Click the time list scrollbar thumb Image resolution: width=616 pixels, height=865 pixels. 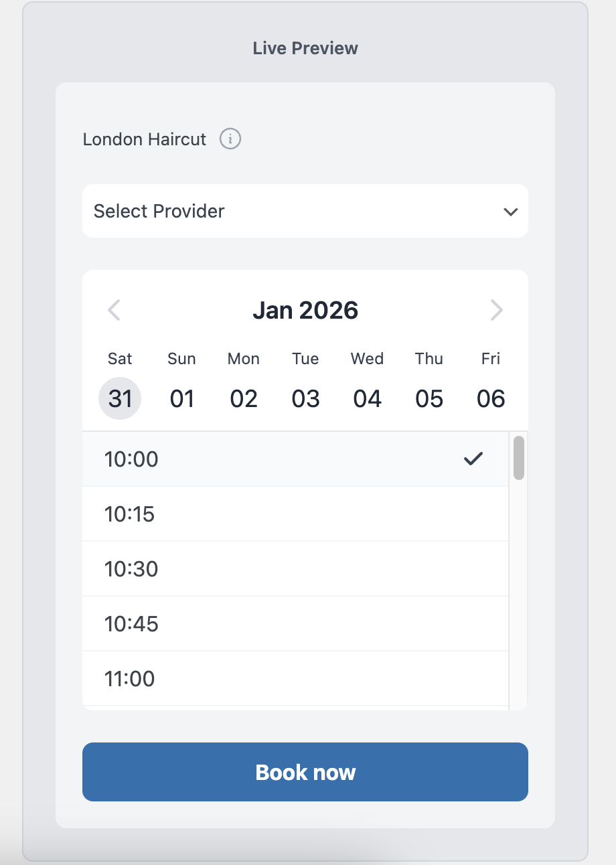[519, 458]
